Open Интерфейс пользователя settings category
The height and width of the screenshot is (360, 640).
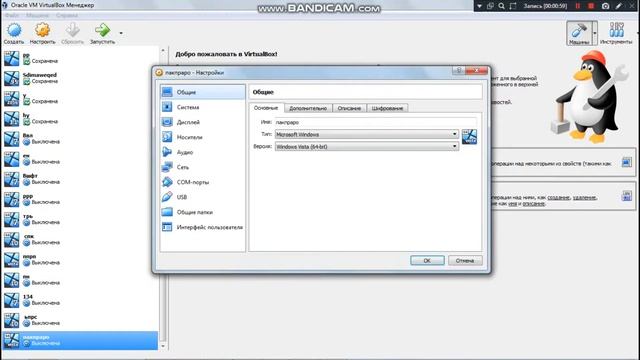tap(203, 227)
